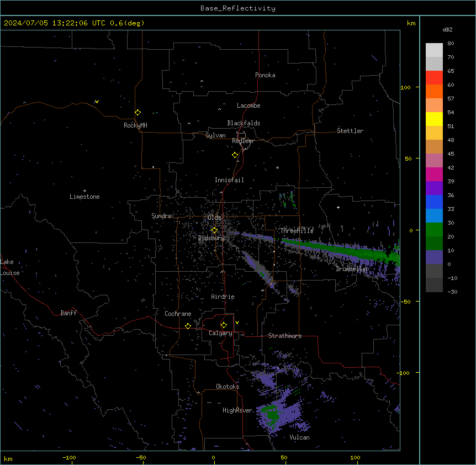Select the royal blue 33-36 dBZ swatch
Image resolution: width=476 pixels, height=465 pixels.
[434, 202]
